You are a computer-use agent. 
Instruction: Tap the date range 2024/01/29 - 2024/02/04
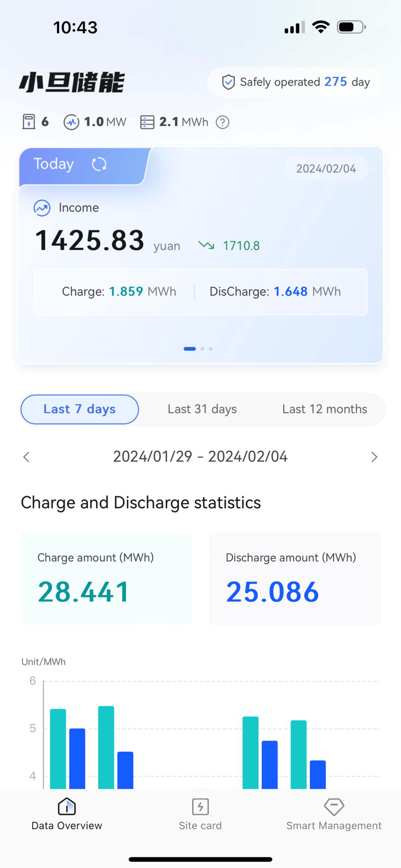tap(200, 457)
